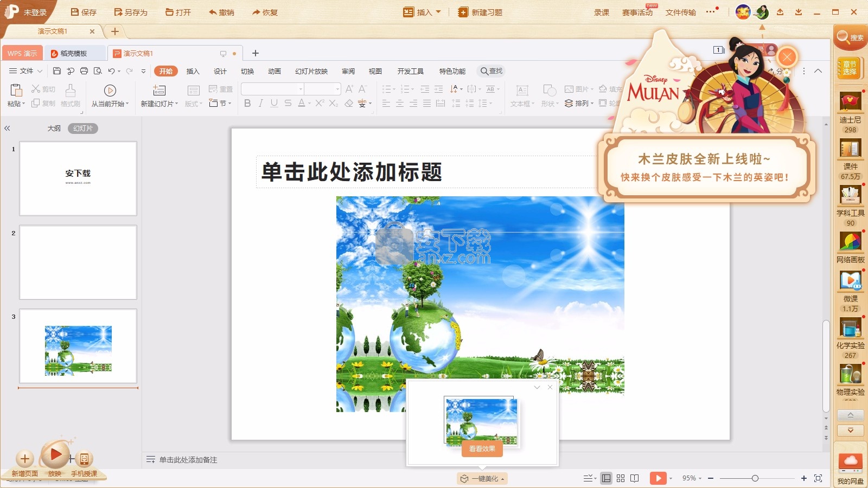Toggle the 幻灯片 thumbnail pane view
The width and height of the screenshot is (868, 488).
click(x=83, y=129)
